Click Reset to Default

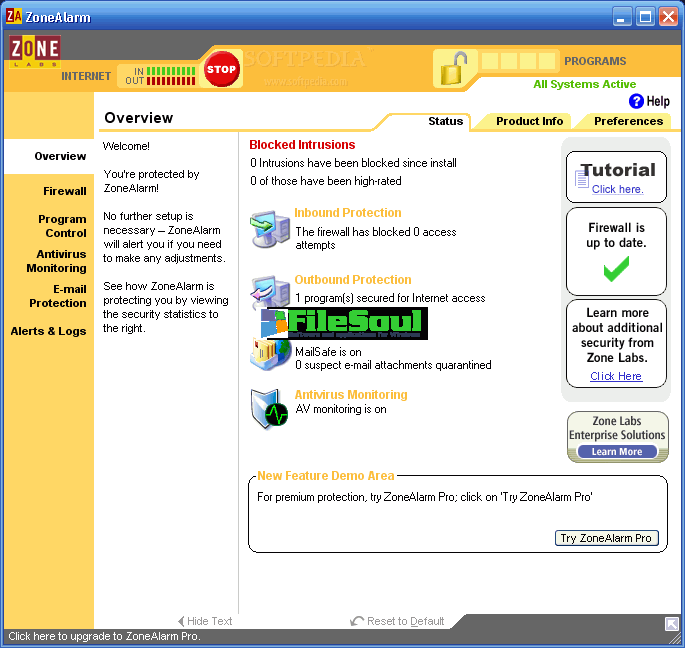pos(405,621)
